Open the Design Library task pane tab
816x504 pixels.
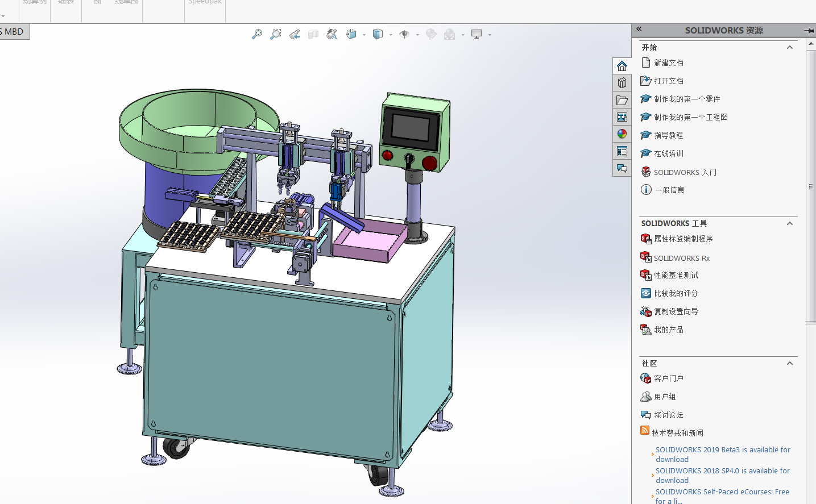click(622, 83)
